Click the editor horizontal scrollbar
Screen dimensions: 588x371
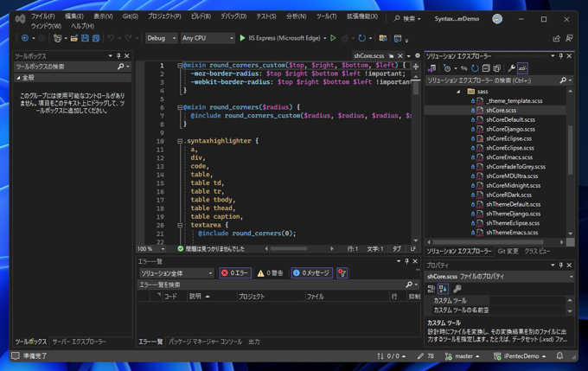pyautogui.click(x=298, y=249)
